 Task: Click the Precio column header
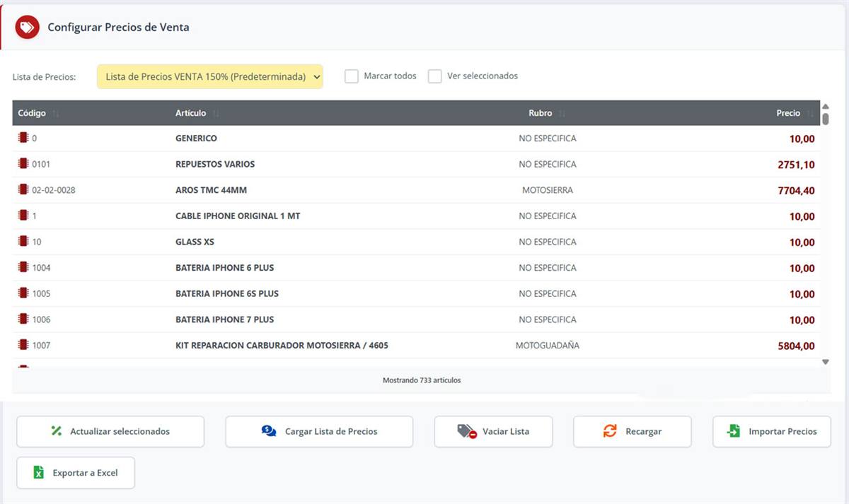788,113
